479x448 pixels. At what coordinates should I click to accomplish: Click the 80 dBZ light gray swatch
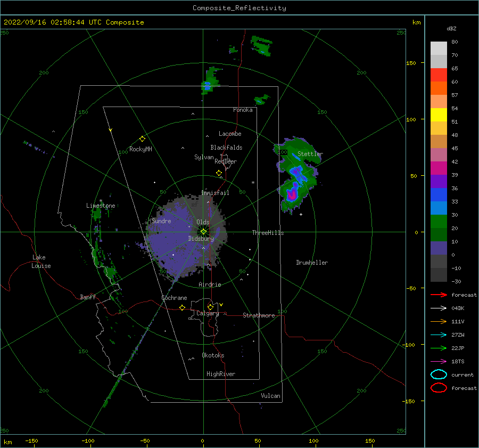[439, 48]
